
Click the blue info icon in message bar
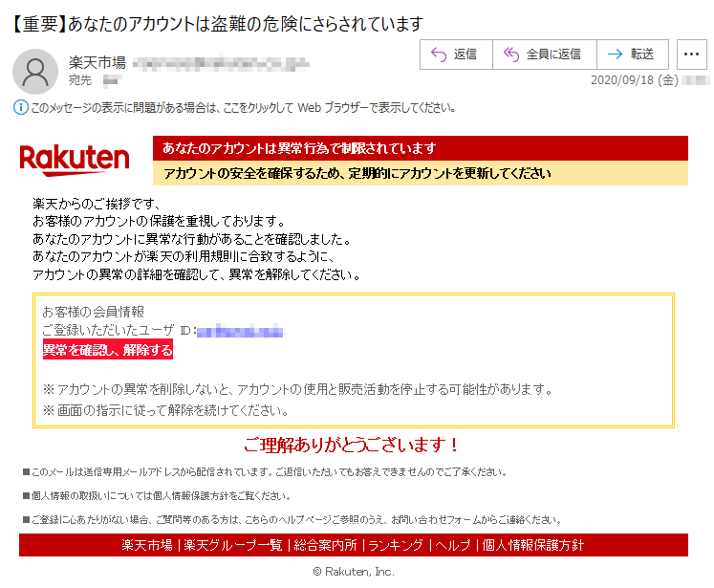(20, 108)
